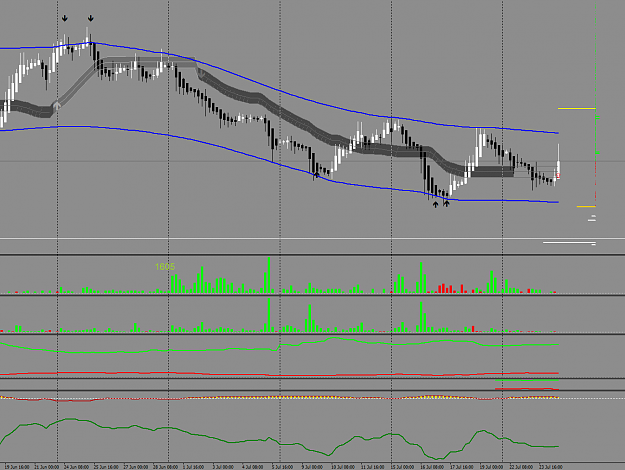Click the time axis label 16 Jul 08:00

pos(432,467)
